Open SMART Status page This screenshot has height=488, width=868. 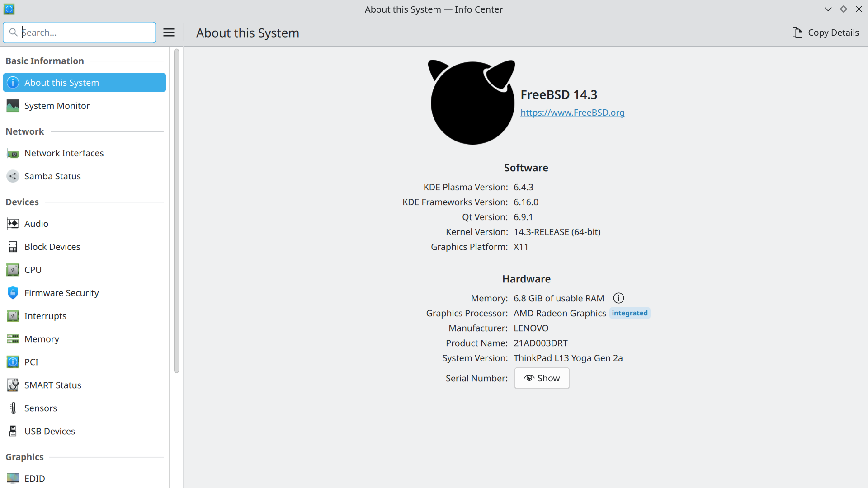point(52,385)
